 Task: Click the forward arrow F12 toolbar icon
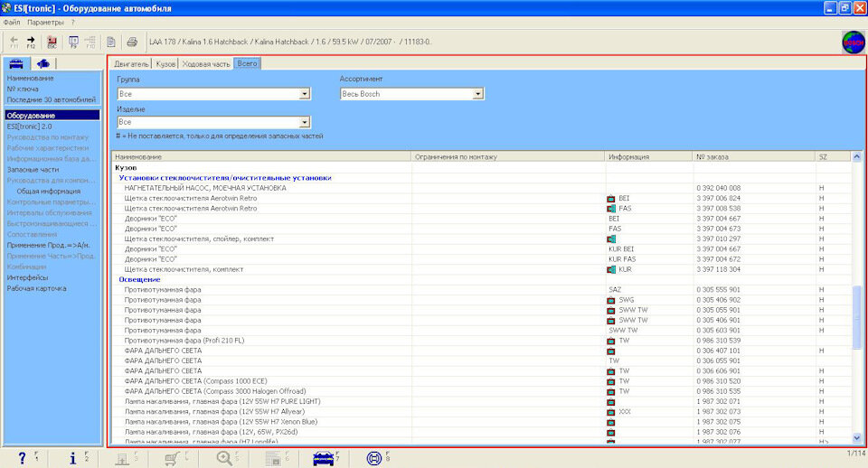coord(31,42)
